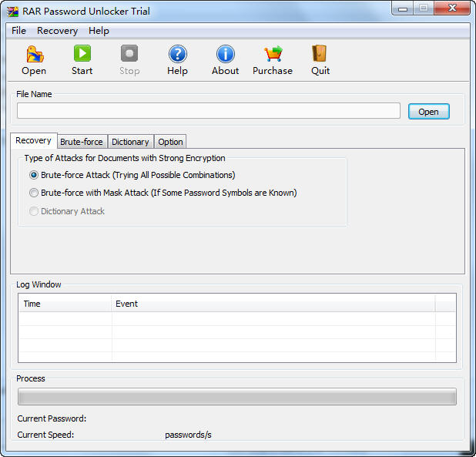This screenshot has height=457, width=476.
Task: Click the Purchase shopping cart icon
Action: 273,53
